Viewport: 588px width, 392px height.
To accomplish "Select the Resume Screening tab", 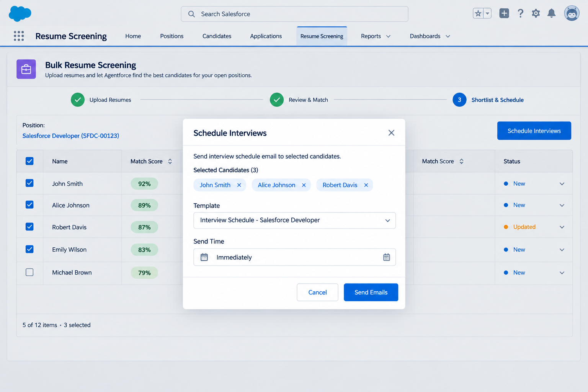I will (x=322, y=36).
